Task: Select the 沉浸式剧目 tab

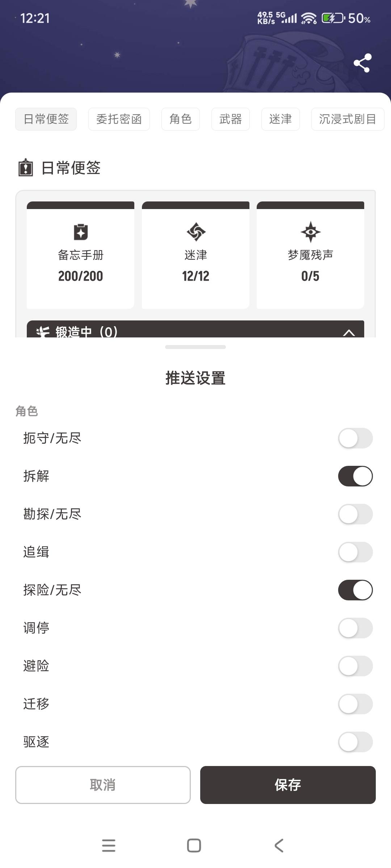Action: click(x=347, y=119)
